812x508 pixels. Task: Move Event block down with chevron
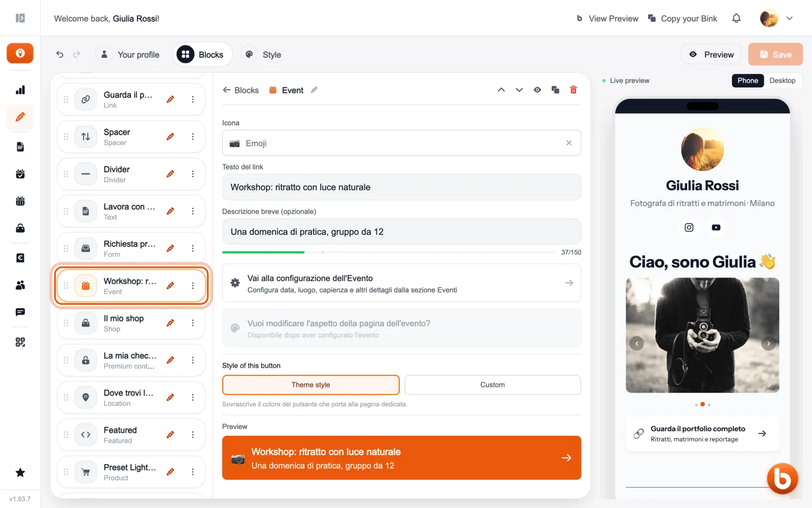(519, 90)
